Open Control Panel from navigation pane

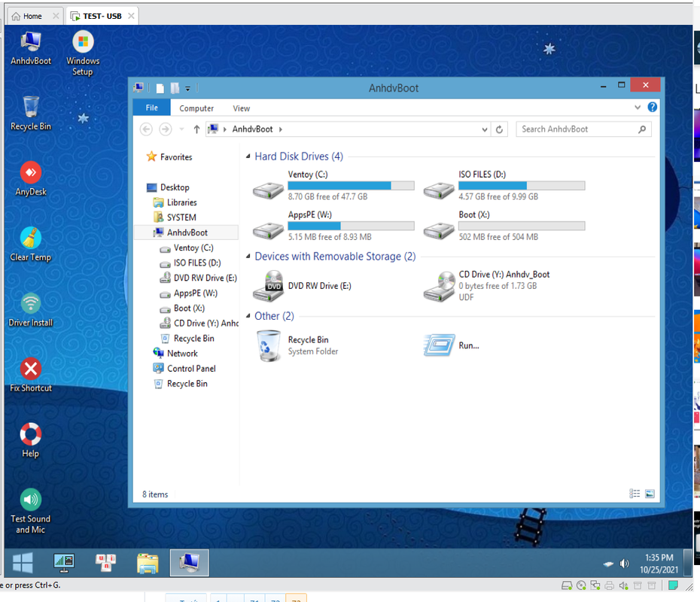(184, 369)
